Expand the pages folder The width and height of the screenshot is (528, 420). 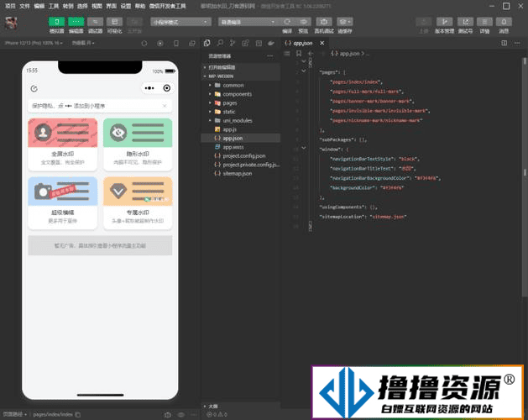click(241, 102)
